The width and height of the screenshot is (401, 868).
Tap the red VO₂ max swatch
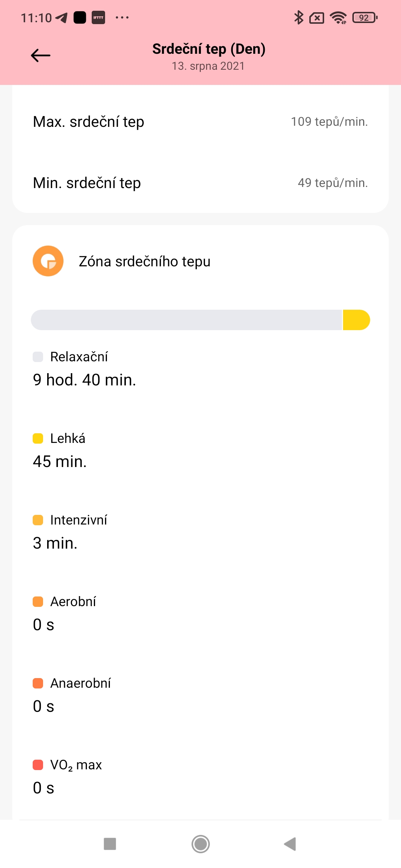point(38,765)
